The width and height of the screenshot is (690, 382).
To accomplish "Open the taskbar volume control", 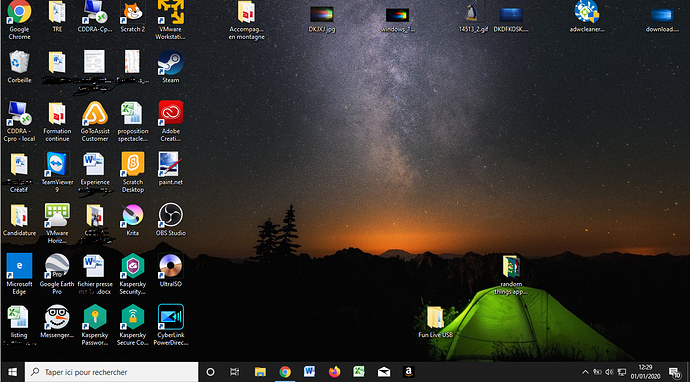I will [609, 372].
